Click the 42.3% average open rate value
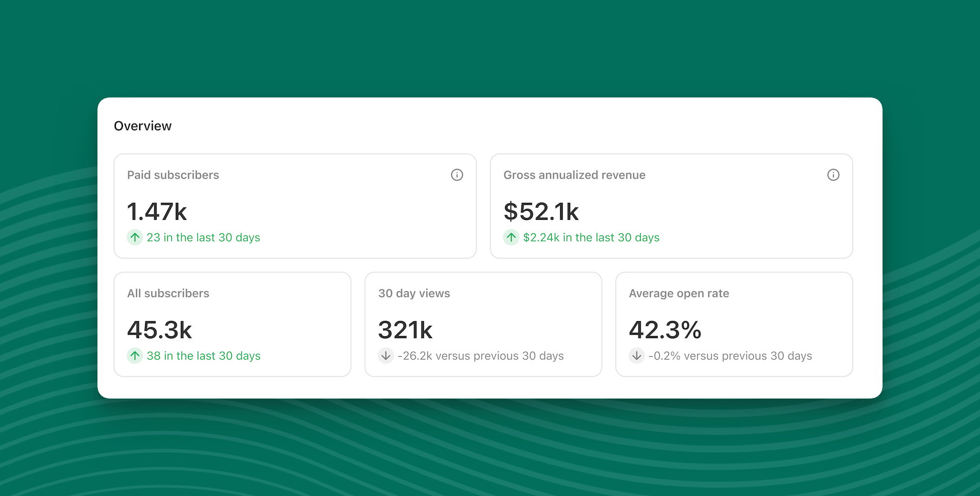Viewport: 980px width, 496px height. coord(665,330)
